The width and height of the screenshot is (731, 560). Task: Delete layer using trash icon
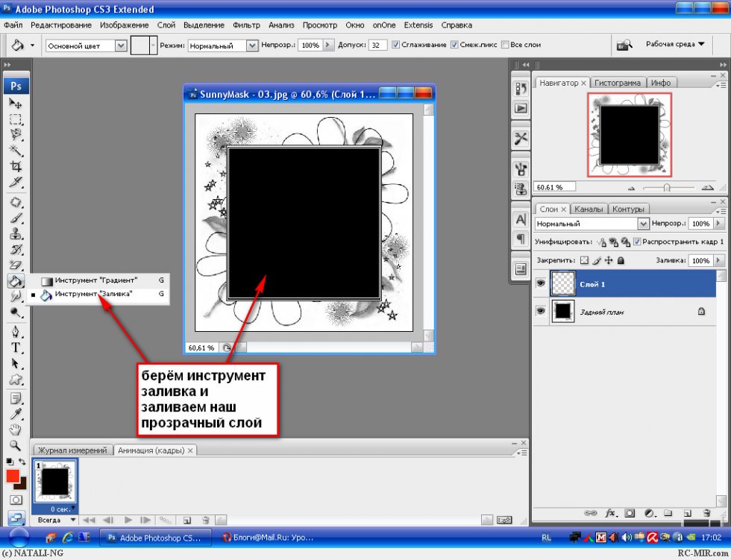point(707,513)
